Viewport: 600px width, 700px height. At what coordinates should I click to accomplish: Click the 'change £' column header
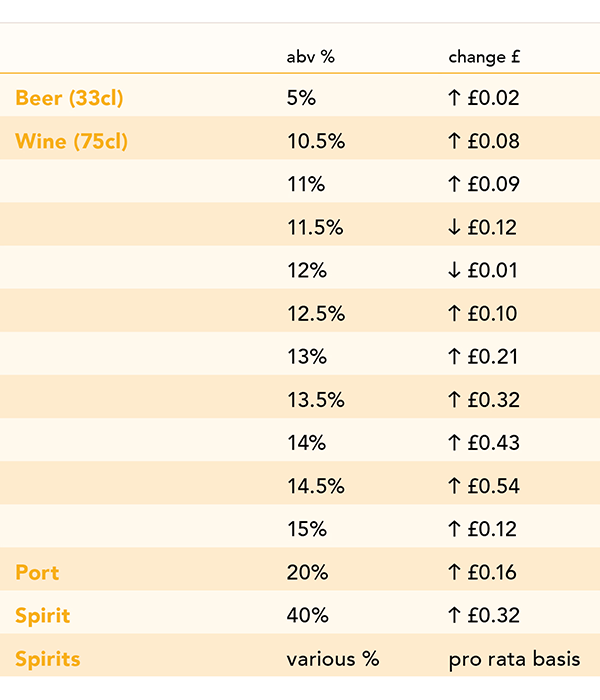484,57
